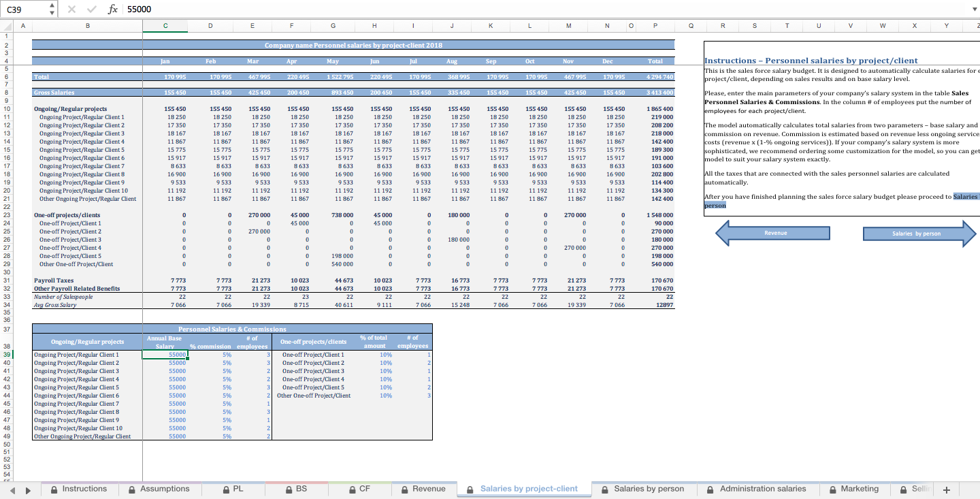Open the insert function fx button
This screenshot has width=980, height=499.
pyautogui.click(x=113, y=10)
